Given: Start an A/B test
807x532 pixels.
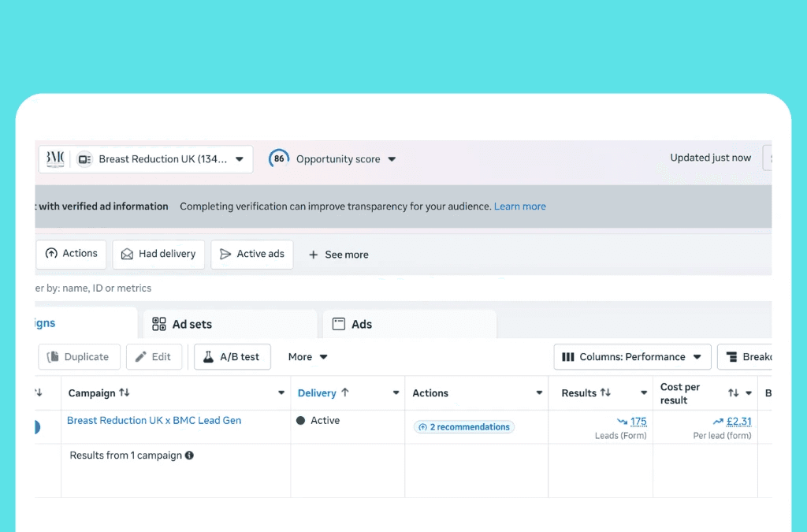Looking at the screenshot, I should pyautogui.click(x=232, y=357).
